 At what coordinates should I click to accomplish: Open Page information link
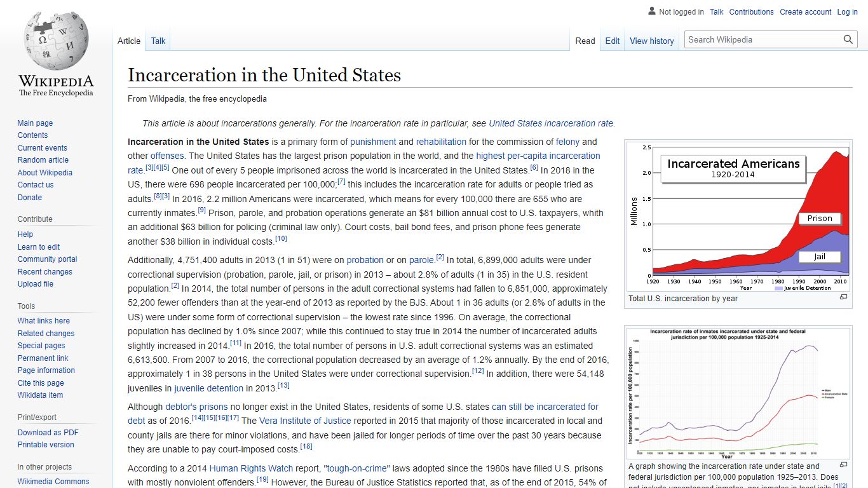pos(46,370)
